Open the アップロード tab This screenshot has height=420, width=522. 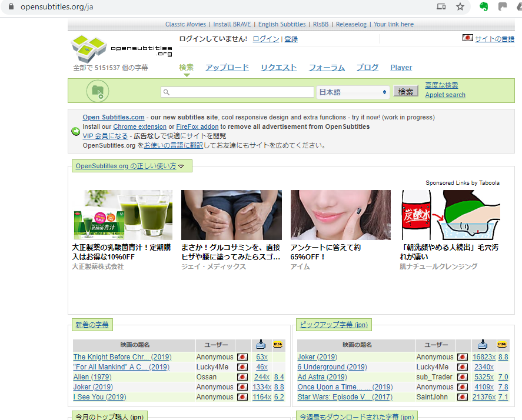click(x=227, y=67)
